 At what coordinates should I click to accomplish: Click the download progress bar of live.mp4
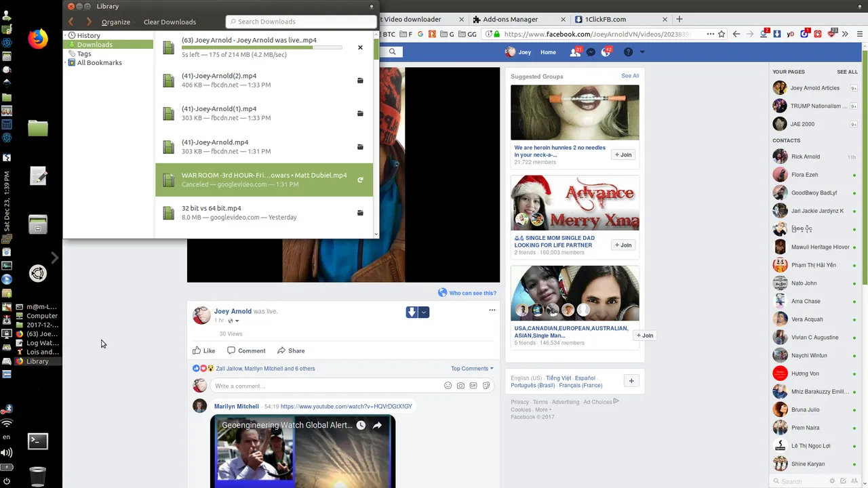[262, 47]
